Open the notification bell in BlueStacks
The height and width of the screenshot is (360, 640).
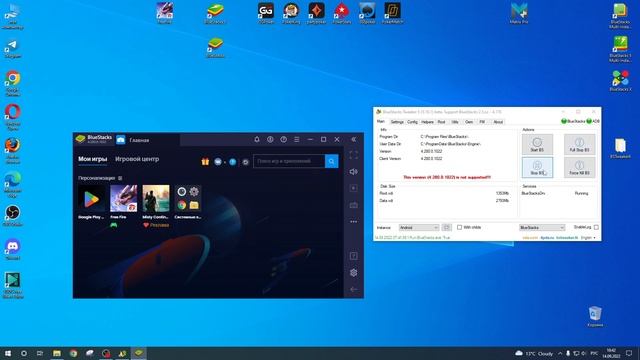click(257, 140)
